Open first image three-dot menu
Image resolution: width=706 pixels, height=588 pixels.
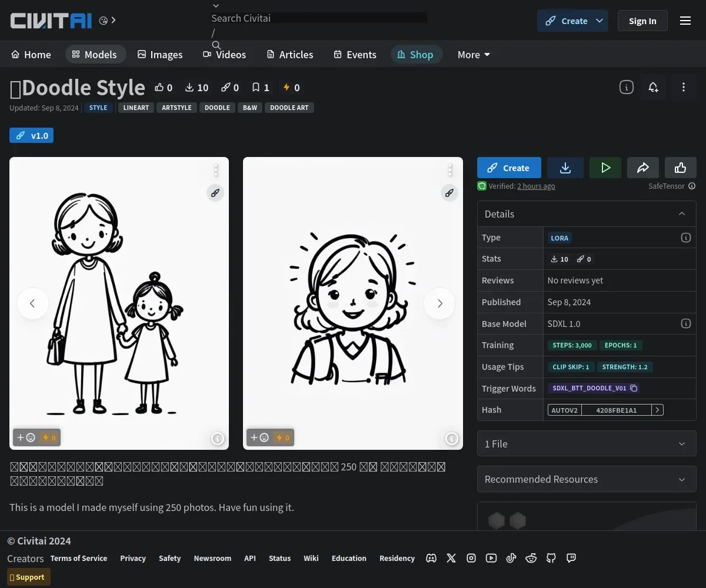point(216,171)
